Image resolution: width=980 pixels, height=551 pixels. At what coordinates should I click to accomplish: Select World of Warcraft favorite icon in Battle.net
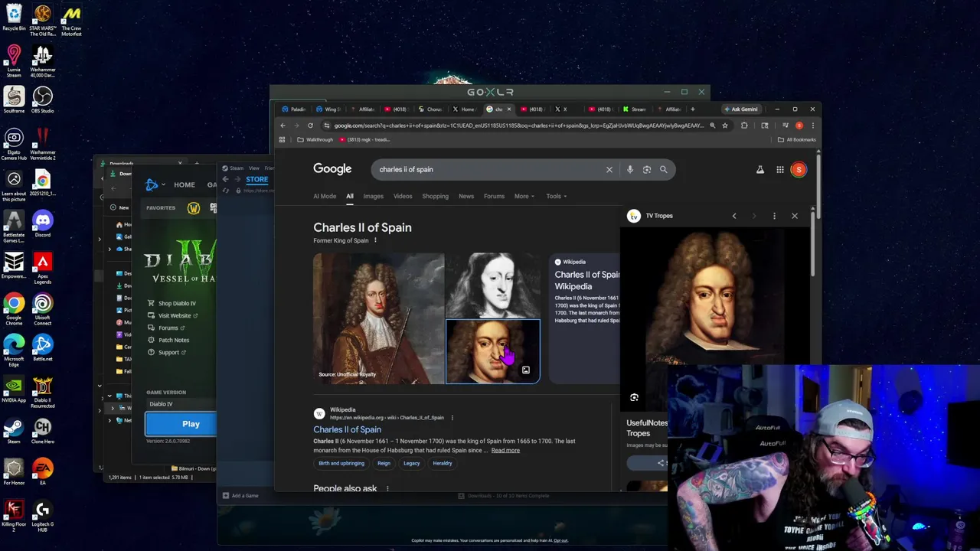coord(194,208)
